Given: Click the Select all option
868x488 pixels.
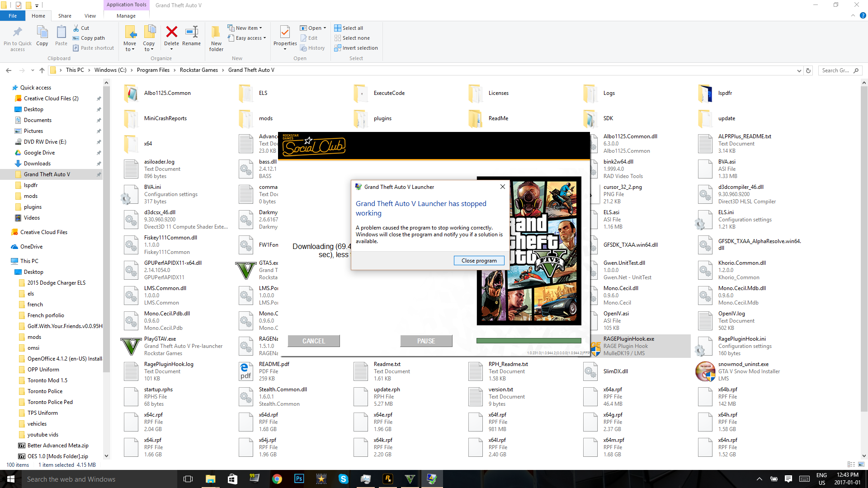Looking at the screenshot, I should click(349, 28).
